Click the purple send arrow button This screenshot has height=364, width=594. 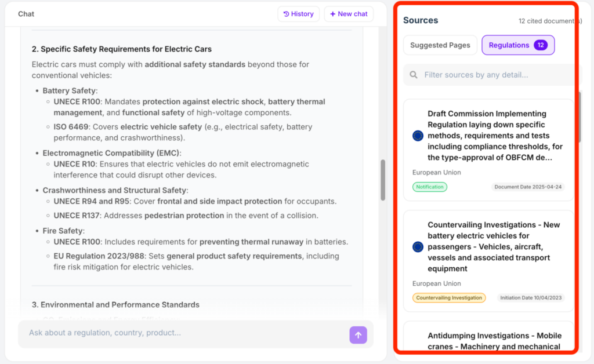click(x=358, y=335)
